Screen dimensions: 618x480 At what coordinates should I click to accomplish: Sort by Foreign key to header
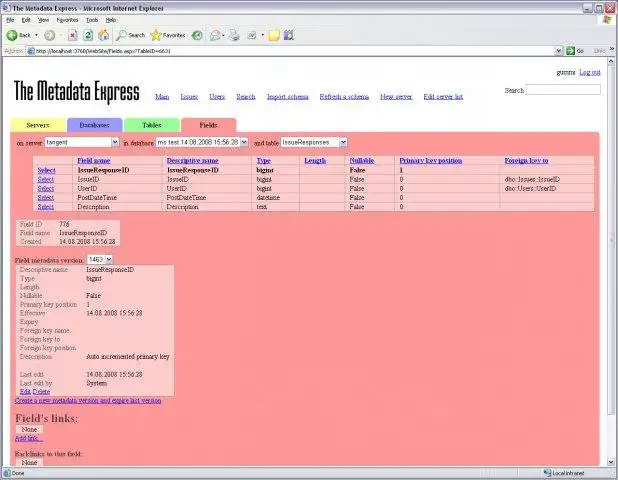pos(526,160)
